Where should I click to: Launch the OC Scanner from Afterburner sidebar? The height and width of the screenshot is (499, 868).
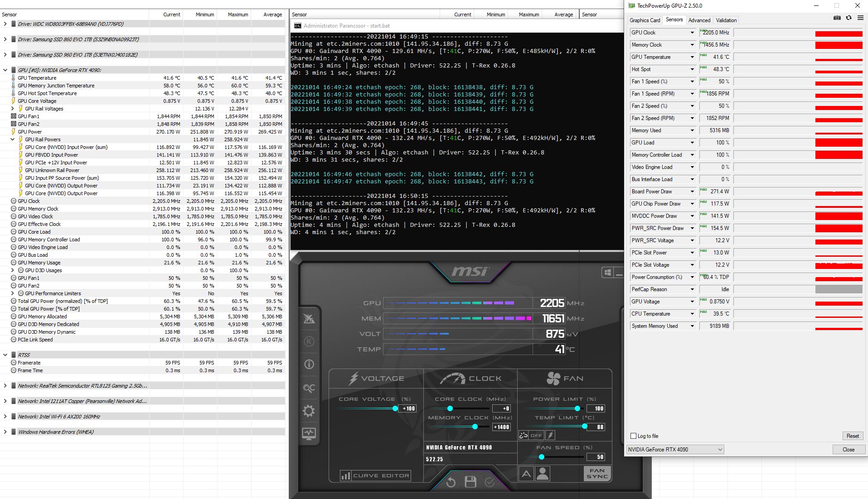click(x=309, y=388)
